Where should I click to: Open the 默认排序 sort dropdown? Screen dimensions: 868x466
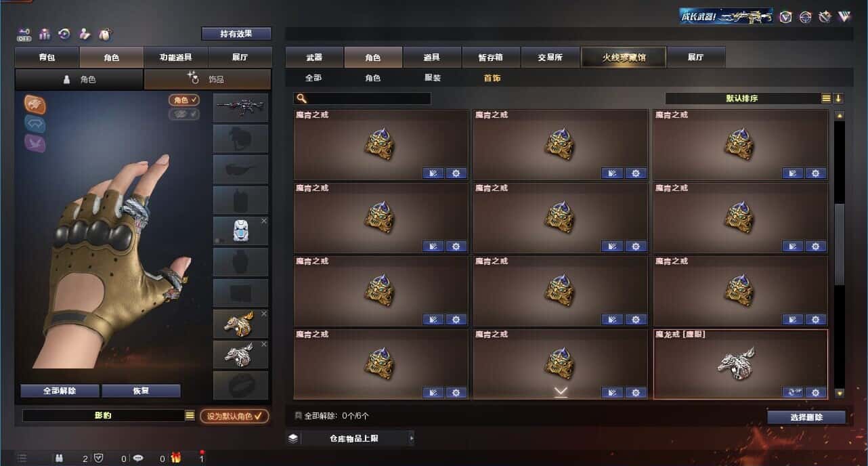pyautogui.click(x=826, y=98)
